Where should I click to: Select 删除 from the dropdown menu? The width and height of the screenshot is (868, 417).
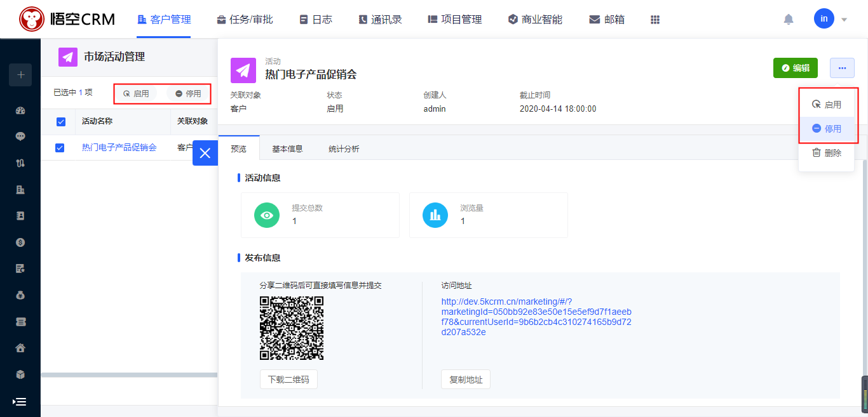coord(827,153)
